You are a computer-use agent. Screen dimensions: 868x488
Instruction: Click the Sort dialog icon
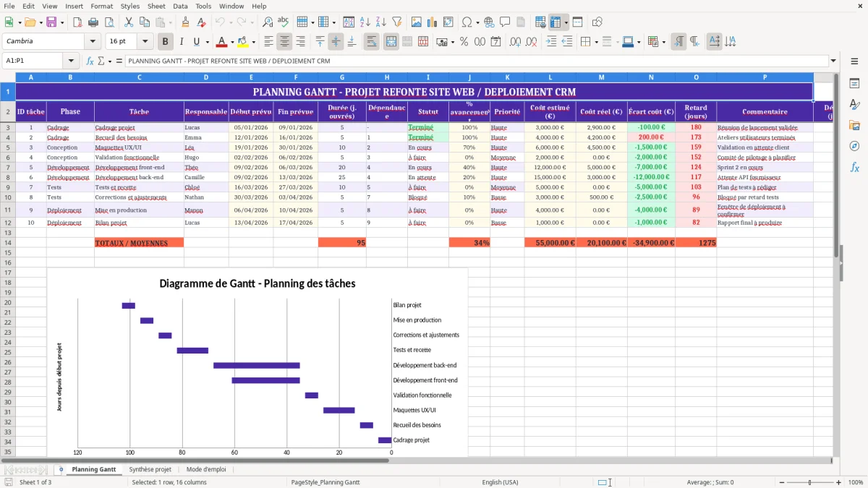tap(349, 22)
